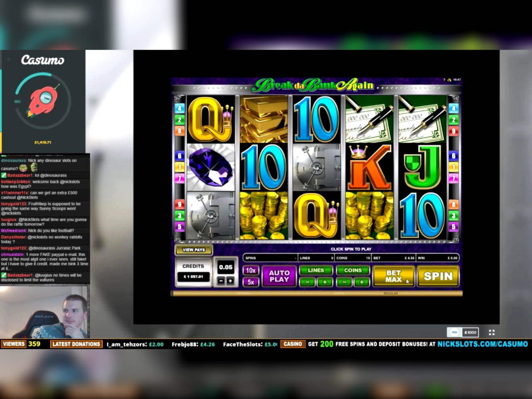
Task: Toggle fullscreen with the four-squares icon
Action: [x=492, y=332]
